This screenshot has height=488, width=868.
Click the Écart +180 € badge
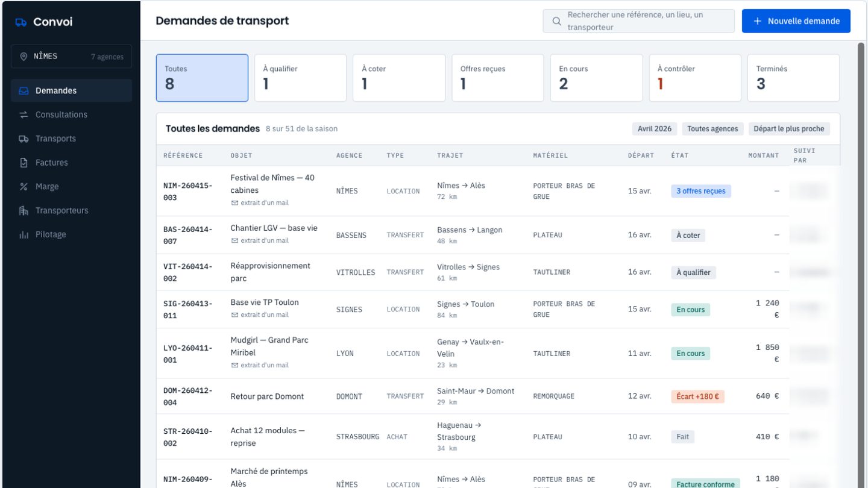click(x=697, y=396)
